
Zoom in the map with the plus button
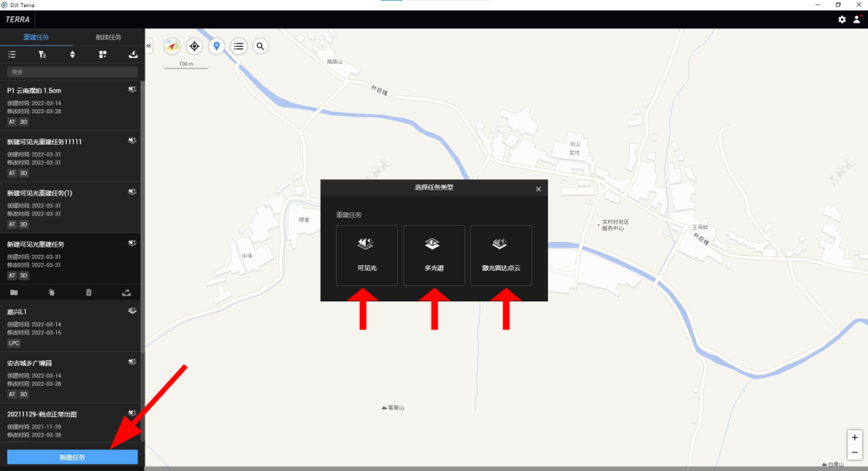tap(854, 437)
